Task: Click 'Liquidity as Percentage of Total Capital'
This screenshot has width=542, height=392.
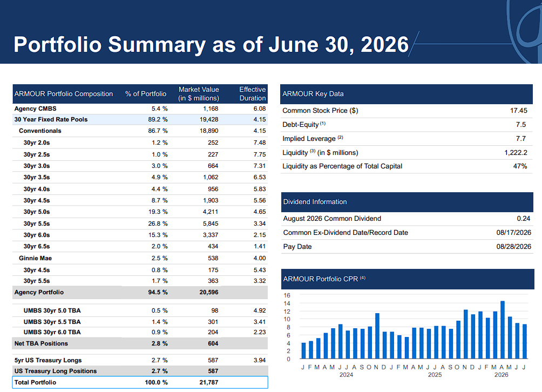Action: pyautogui.click(x=342, y=166)
